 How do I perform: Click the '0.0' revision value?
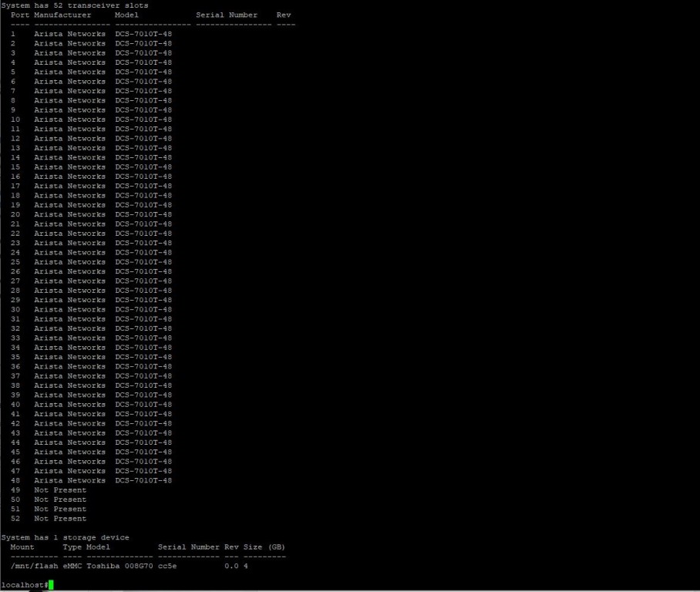(231, 566)
